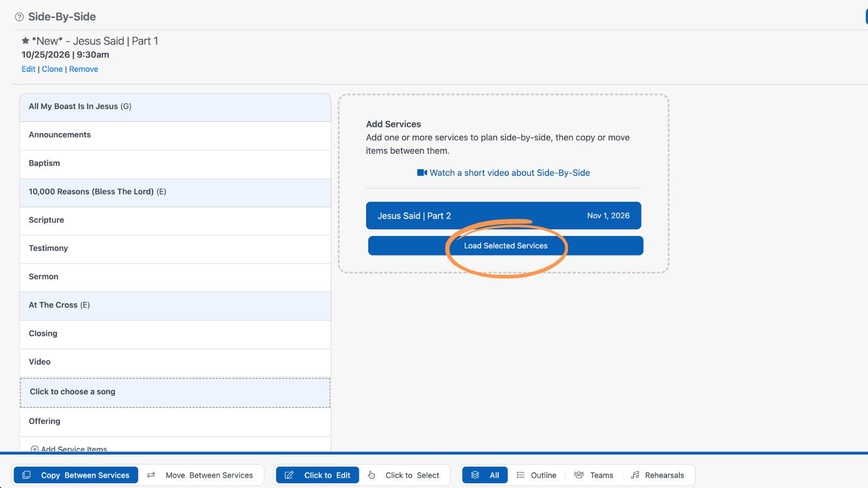Click the Clone link

point(52,69)
